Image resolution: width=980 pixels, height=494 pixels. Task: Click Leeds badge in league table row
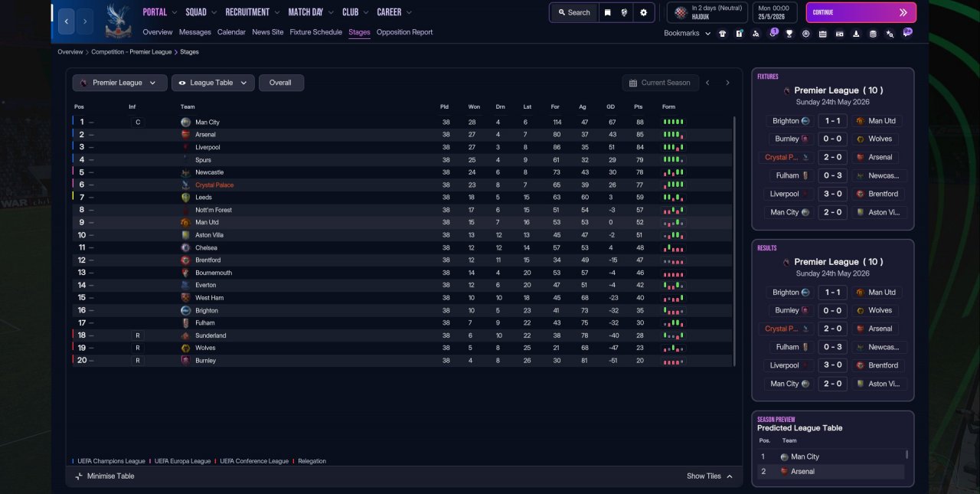point(185,198)
